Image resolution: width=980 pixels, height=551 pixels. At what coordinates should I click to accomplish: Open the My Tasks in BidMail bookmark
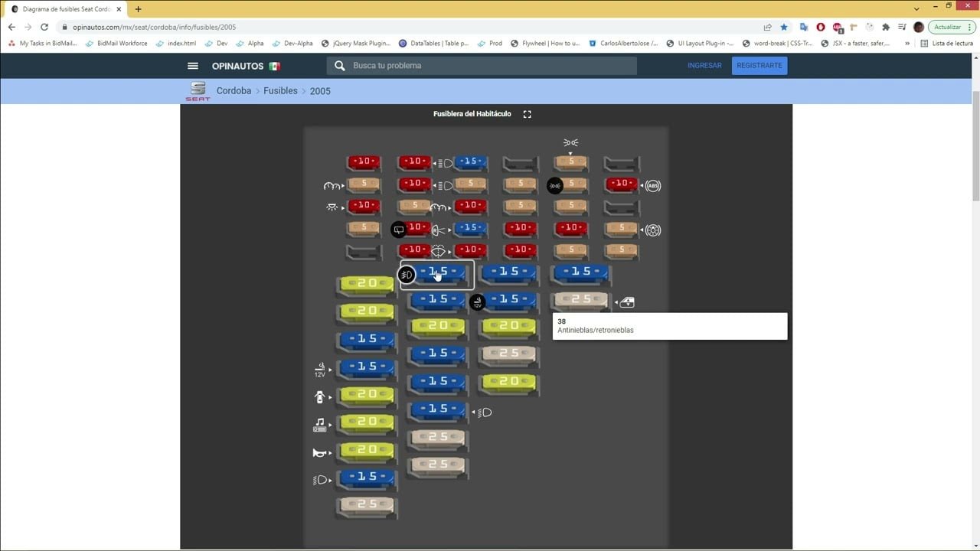[x=42, y=44]
